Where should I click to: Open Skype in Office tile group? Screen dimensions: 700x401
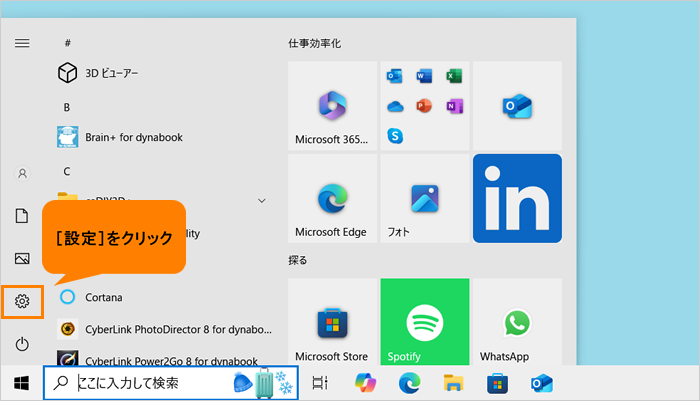coord(395,136)
